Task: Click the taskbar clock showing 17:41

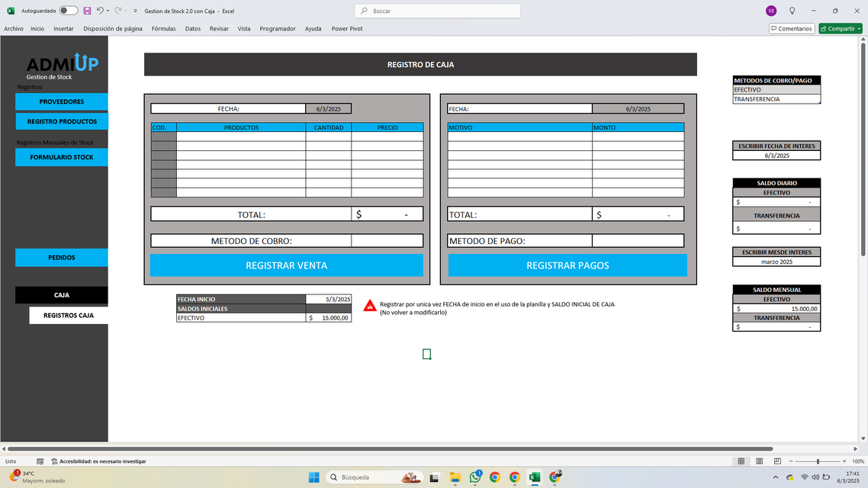Action: (x=848, y=477)
